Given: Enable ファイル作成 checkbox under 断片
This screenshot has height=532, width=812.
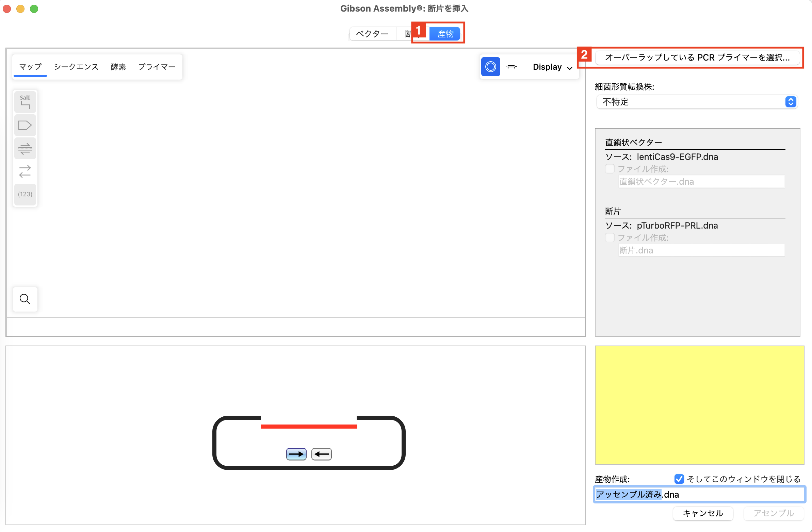Looking at the screenshot, I should pos(610,237).
